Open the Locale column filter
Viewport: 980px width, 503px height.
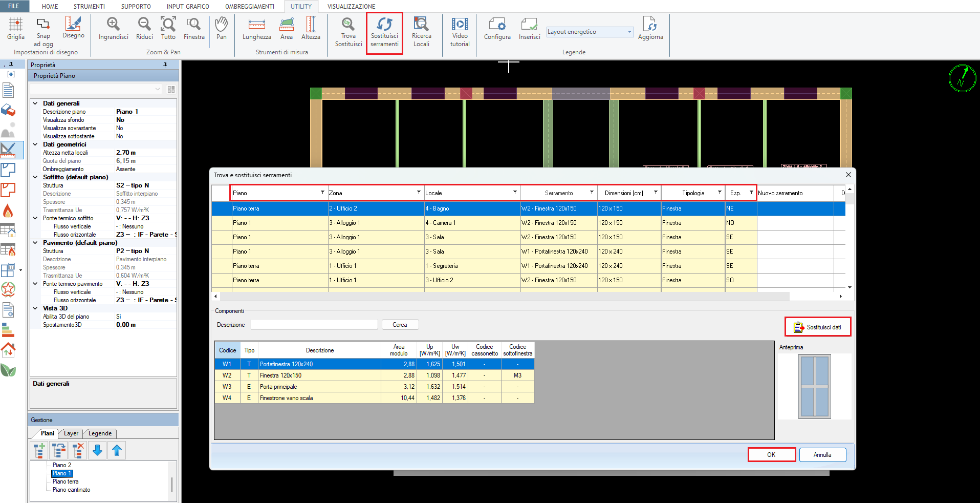pos(515,193)
